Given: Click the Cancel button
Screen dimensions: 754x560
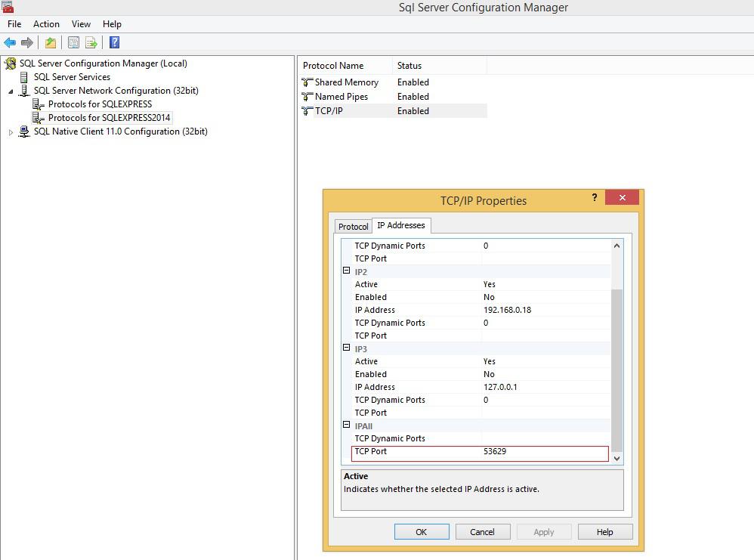Looking at the screenshot, I should tap(482, 531).
